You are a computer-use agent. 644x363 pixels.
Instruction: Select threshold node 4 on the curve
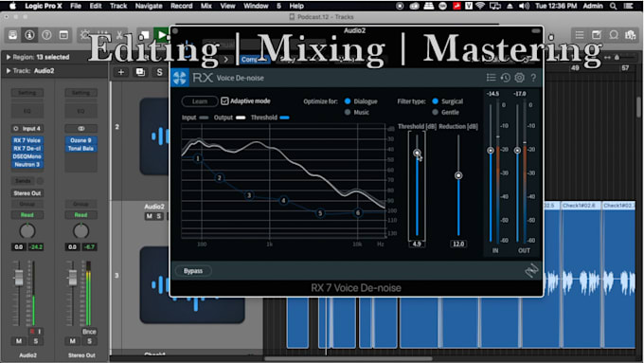click(x=283, y=201)
